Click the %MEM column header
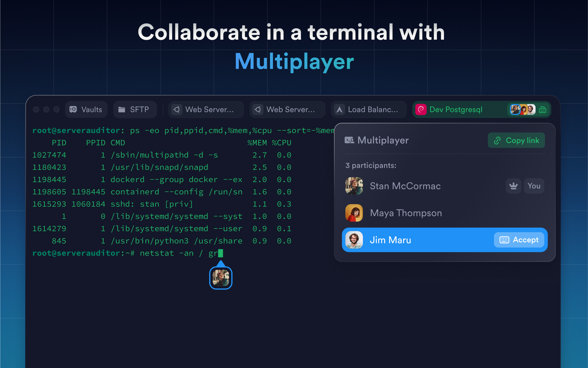 click(257, 143)
